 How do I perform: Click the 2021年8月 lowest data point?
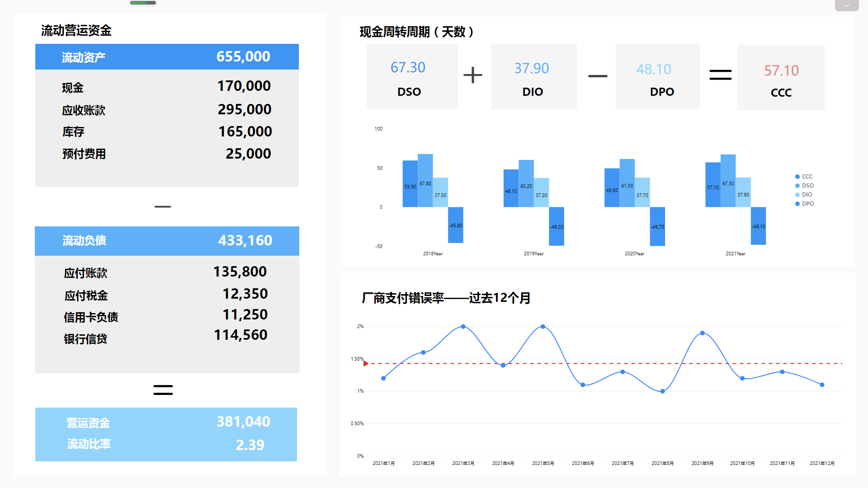662,391
